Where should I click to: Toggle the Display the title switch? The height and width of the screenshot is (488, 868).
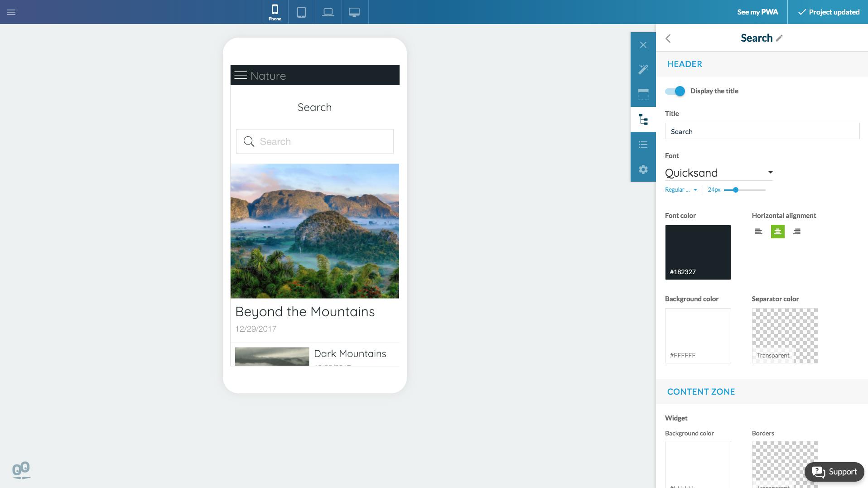[675, 91]
